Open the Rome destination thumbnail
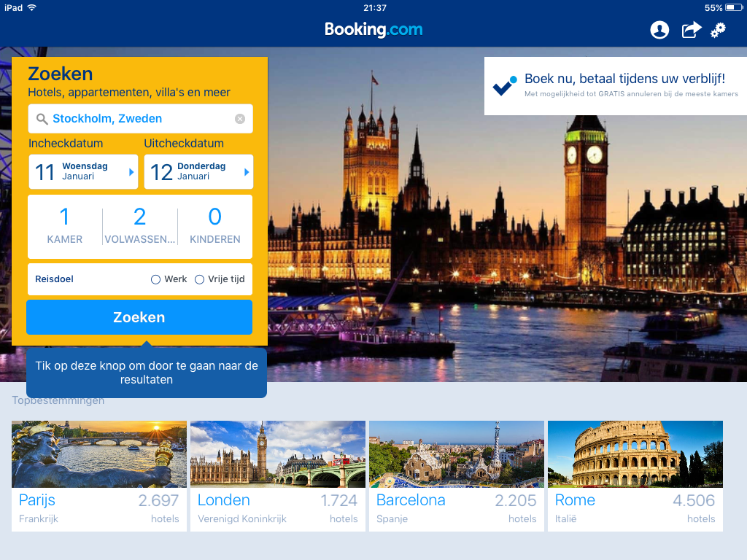 (x=635, y=475)
